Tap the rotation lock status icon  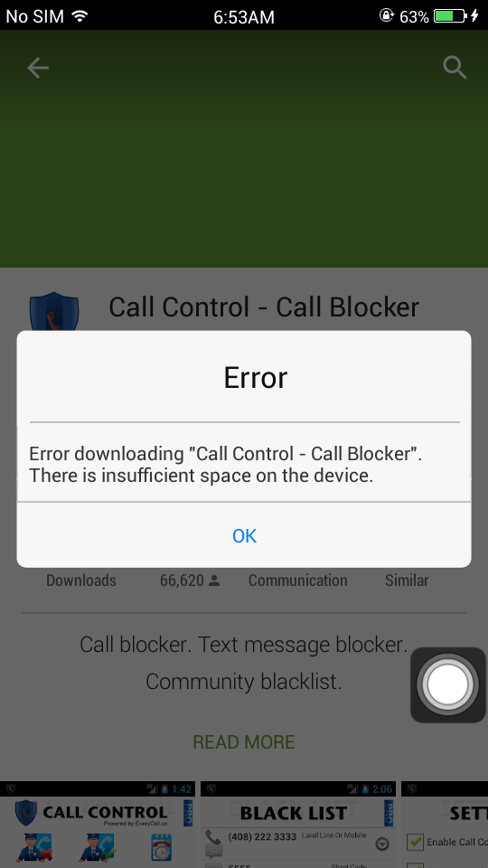tap(386, 15)
